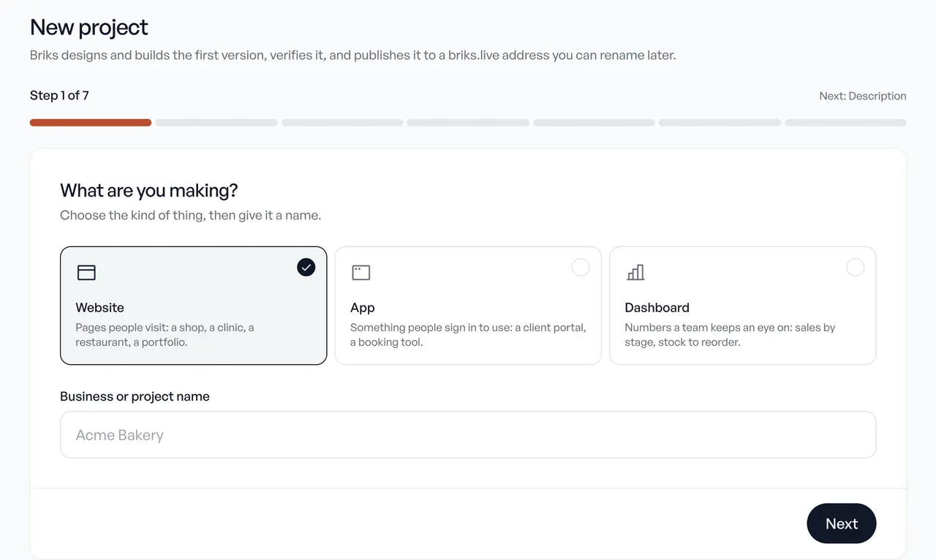The width and height of the screenshot is (936, 560).
Task: Select the Dashboard radio circle
Action: coord(855,268)
